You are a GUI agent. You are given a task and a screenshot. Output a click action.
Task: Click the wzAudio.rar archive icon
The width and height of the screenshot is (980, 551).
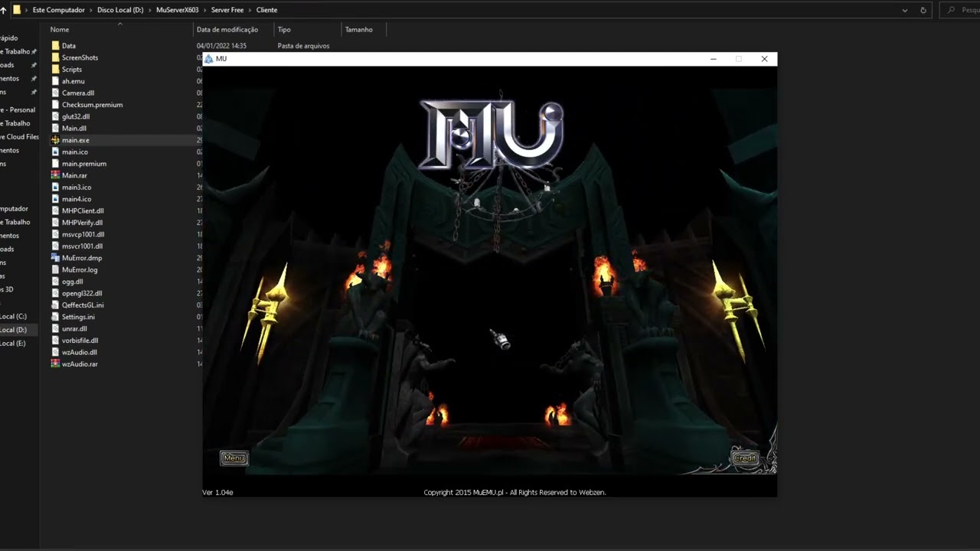[55, 364]
